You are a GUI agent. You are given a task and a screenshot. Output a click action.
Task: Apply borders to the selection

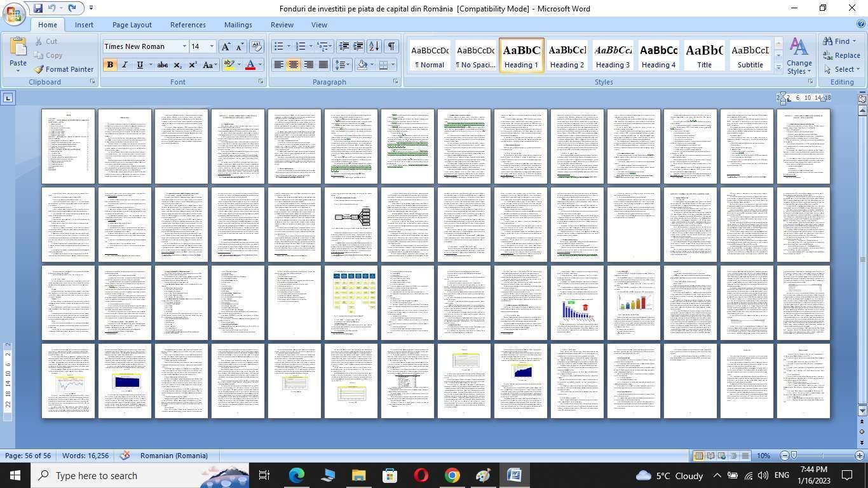[x=383, y=65]
